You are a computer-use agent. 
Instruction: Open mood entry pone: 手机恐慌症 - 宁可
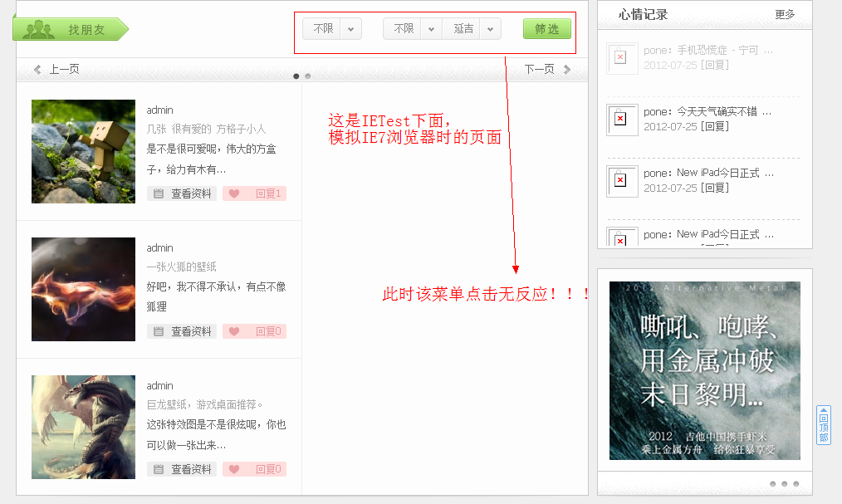tap(708, 51)
